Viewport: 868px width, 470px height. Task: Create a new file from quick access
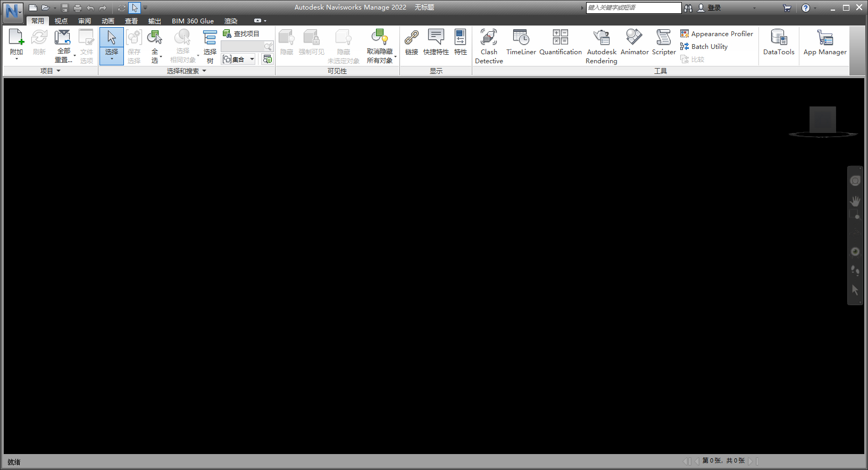point(33,8)
